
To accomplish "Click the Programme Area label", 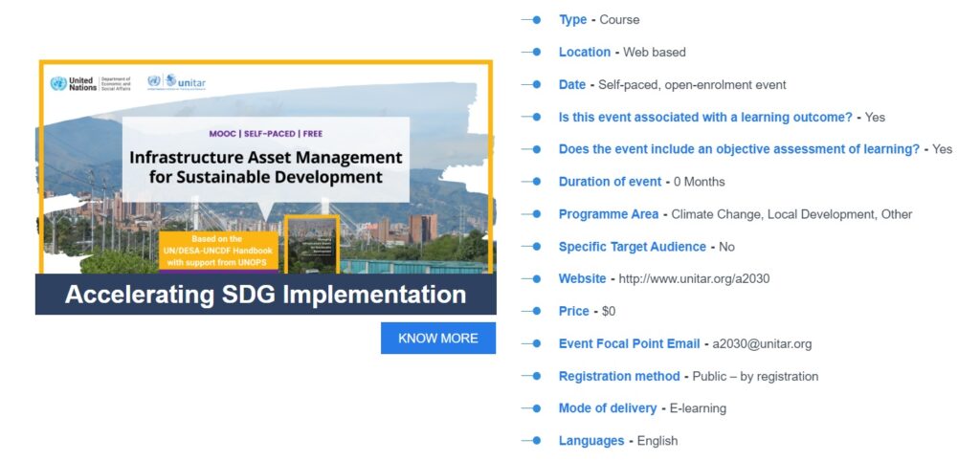I will [609, 214].
